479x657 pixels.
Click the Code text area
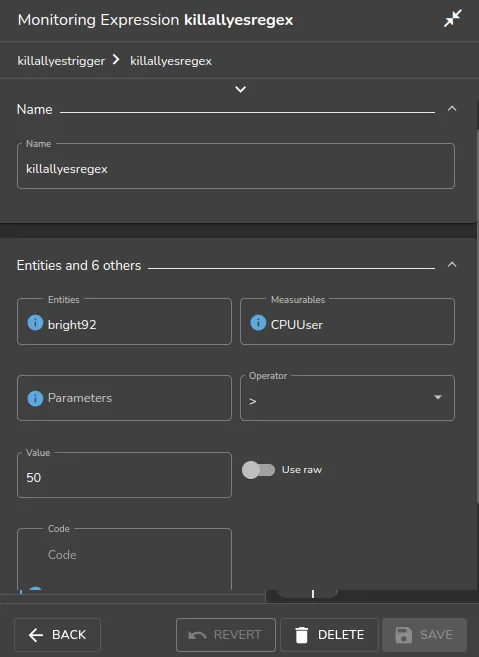(124, 559)
